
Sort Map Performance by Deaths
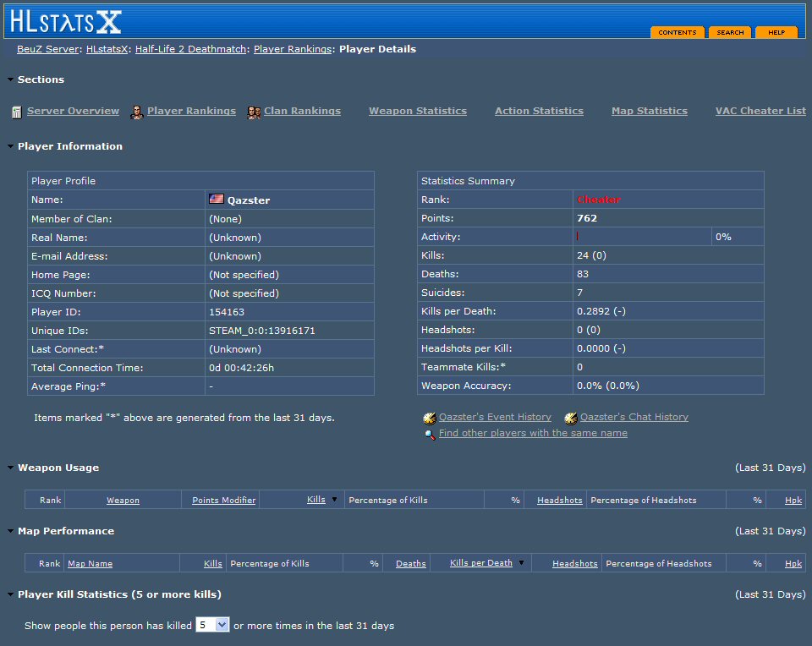point(411,563)
